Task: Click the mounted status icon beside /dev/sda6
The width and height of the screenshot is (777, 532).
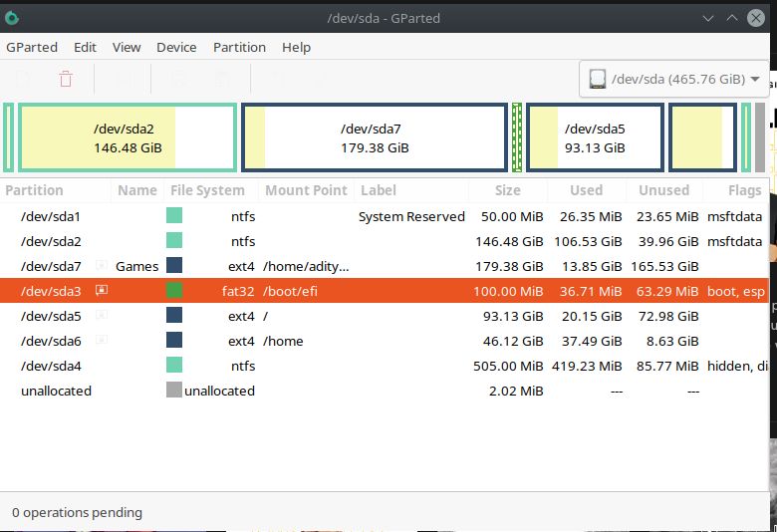Action: click(102, 340)
